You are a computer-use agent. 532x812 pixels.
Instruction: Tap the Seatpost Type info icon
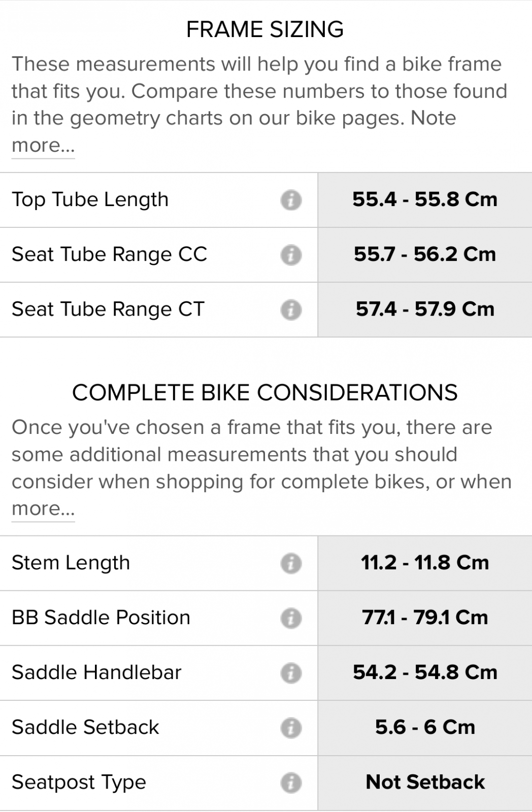click(x=291, y=783)
